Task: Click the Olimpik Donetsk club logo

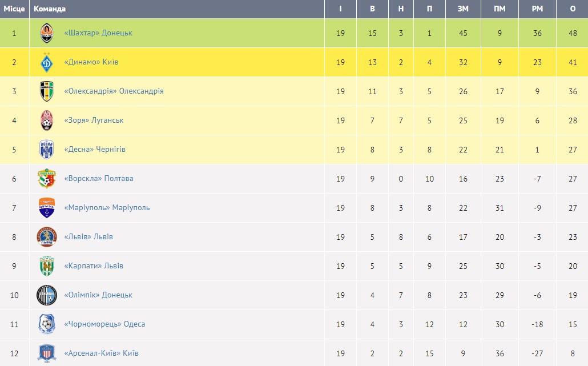Action: pyautogui.click(x=47, y=295)
